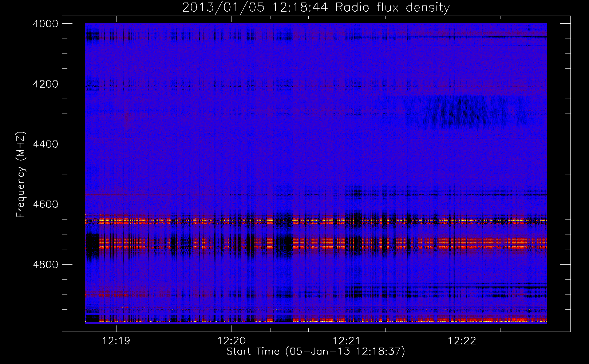The image size is (589, 364).
Task: Click the 12:22 time tick label
Action: (462, 341)
